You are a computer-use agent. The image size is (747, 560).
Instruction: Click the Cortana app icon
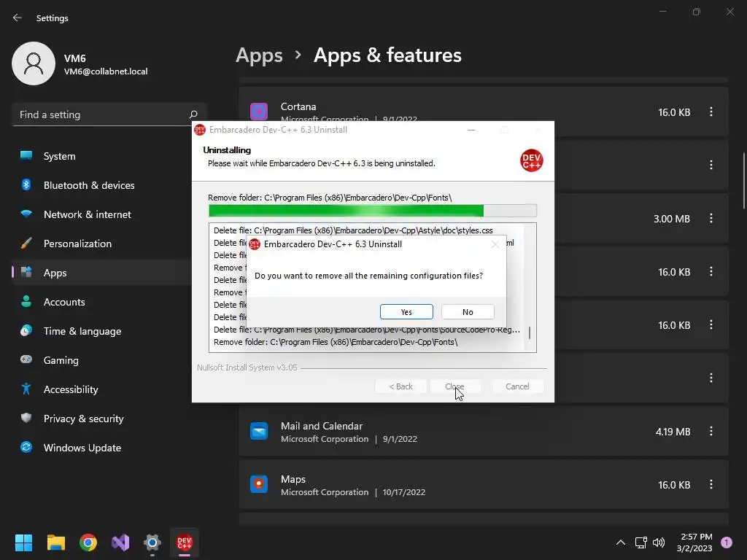pos(259,112)
